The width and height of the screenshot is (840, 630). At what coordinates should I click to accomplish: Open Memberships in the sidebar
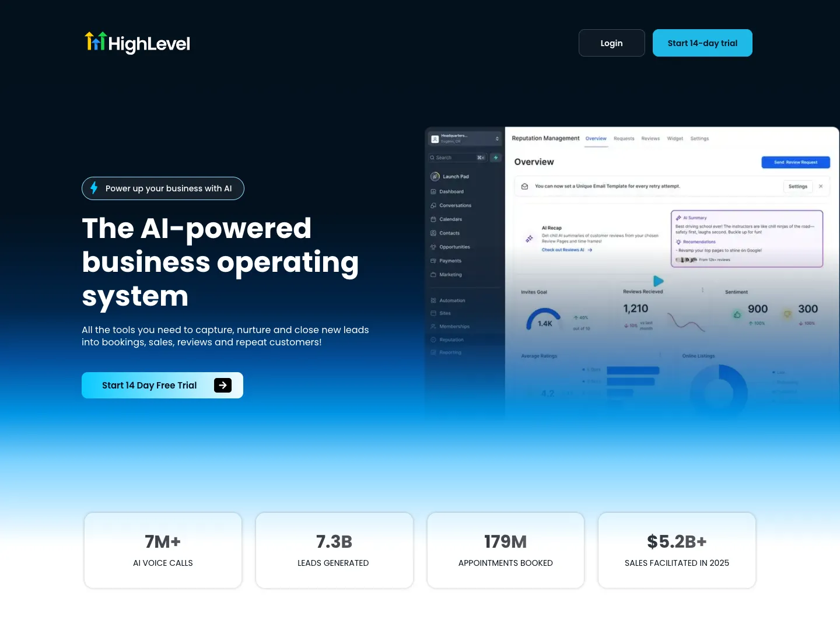coord(450,326)
